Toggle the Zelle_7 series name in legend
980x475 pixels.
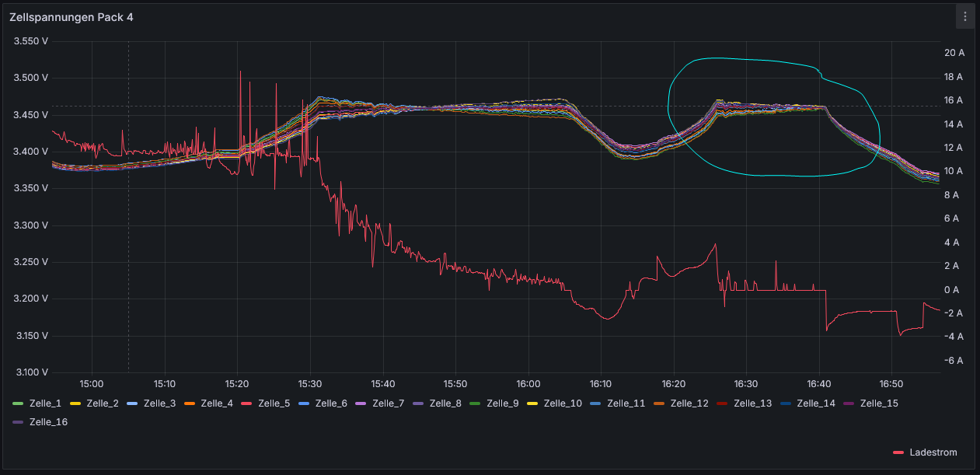coord(388,403)
